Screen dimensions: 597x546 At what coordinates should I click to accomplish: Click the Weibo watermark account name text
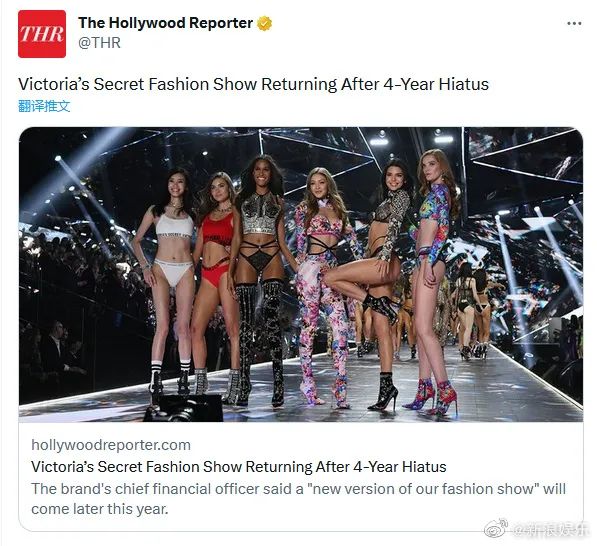548,529
